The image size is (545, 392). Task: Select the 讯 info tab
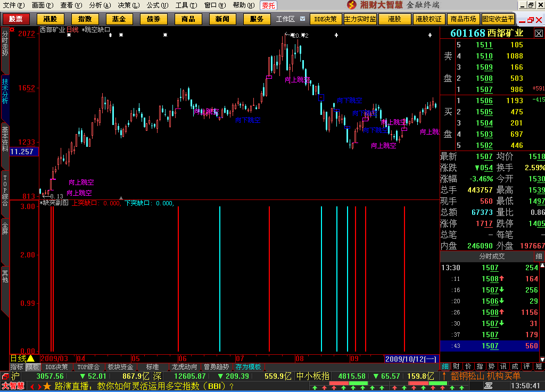[503, 366]
